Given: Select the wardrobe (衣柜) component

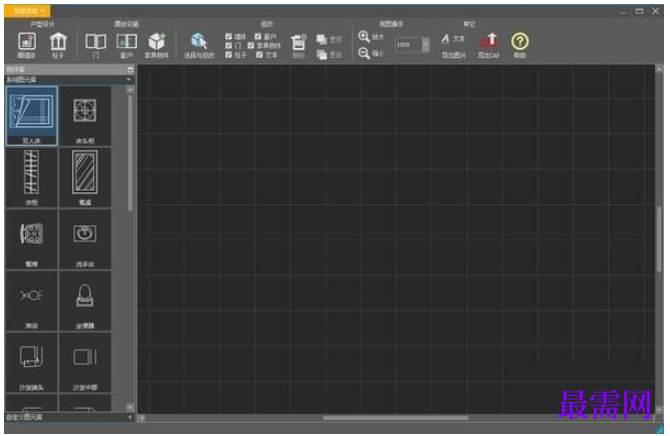Looking at the screenshot, I should tap(31, 178).
